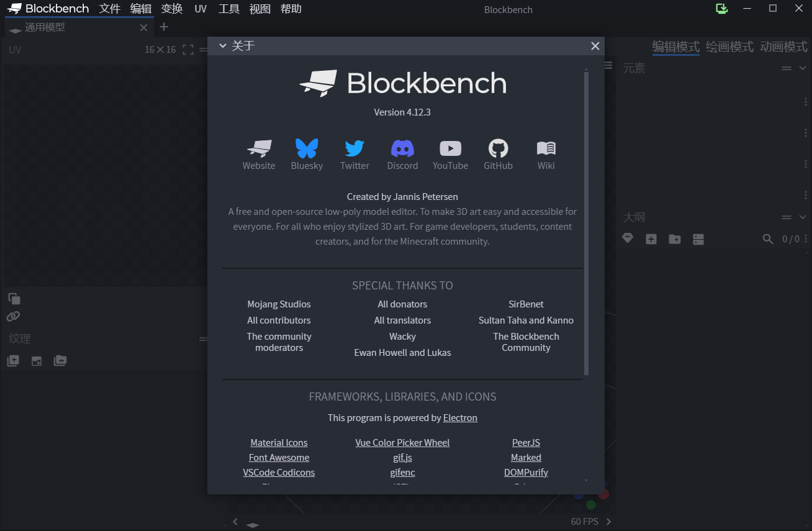Click the green update download icon
The width and height of the screenshot is (812, 531).
click(721, 9)
